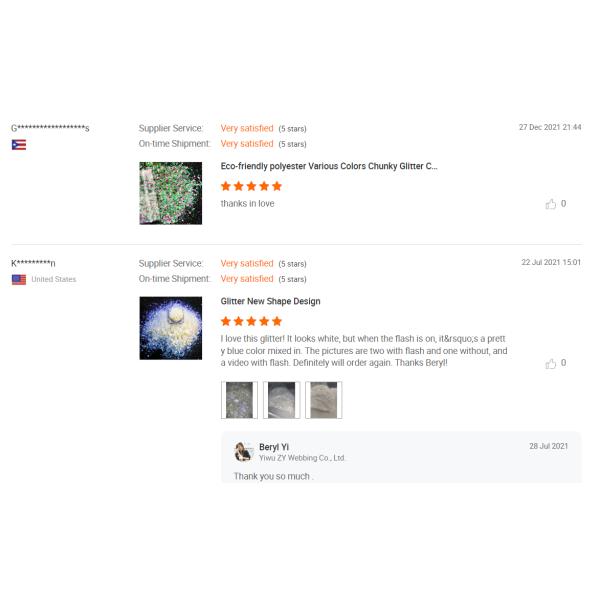
Task: Open the first review photo attachment
Action: tap(239, 400)
